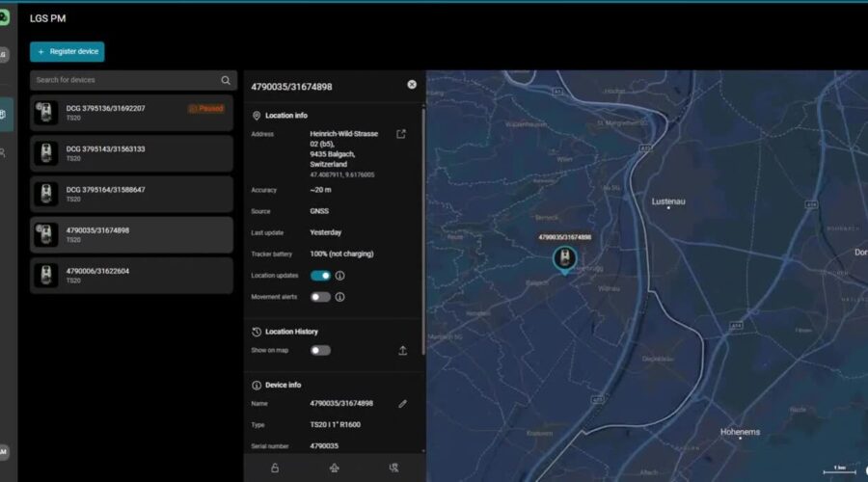Click info icon next to Movement alerts

pos(340,297)
